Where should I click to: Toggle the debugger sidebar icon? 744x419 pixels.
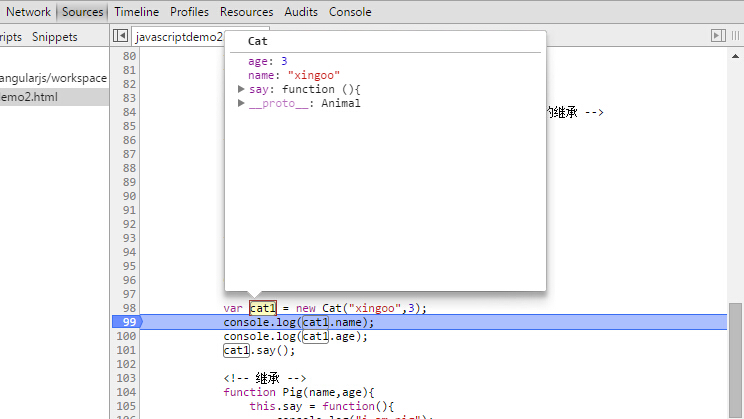point(718,36)
